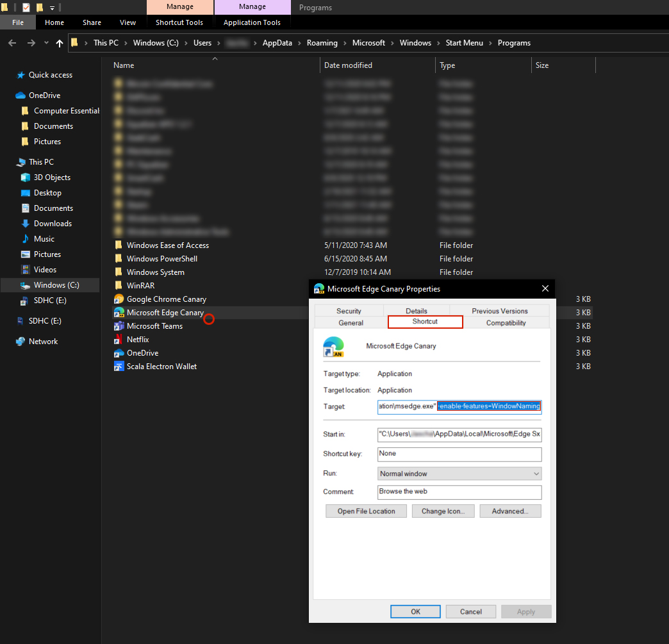Screen dimensions: 669x644
Task: Open the recent locations dropdown arrow
Action: tap(46, 43)
